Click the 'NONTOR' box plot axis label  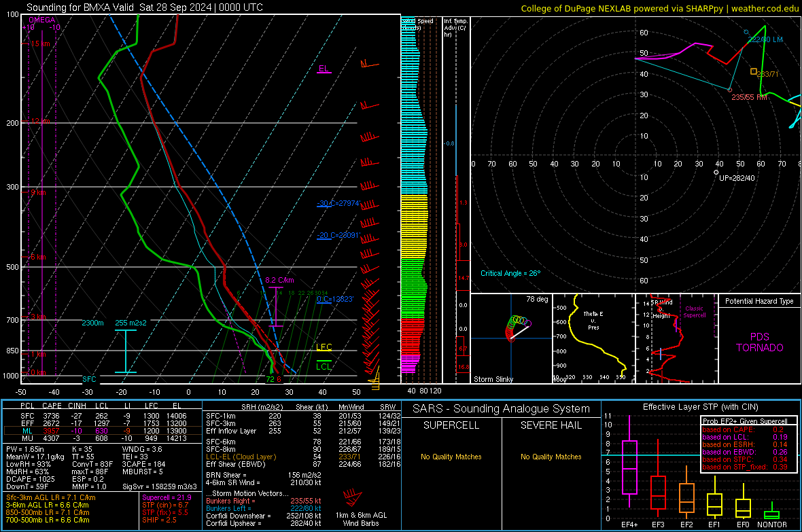click(x=772, y=525)
